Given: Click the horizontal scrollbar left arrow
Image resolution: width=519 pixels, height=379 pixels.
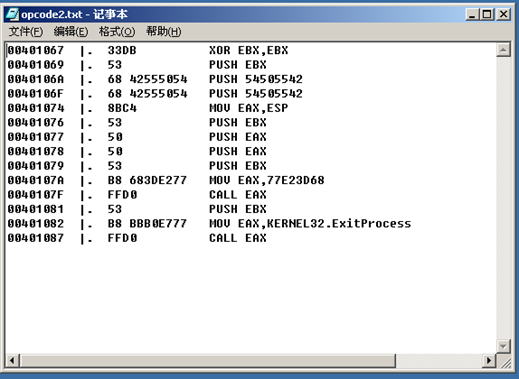Looking at the screenshot, I should tap(12, 360).
